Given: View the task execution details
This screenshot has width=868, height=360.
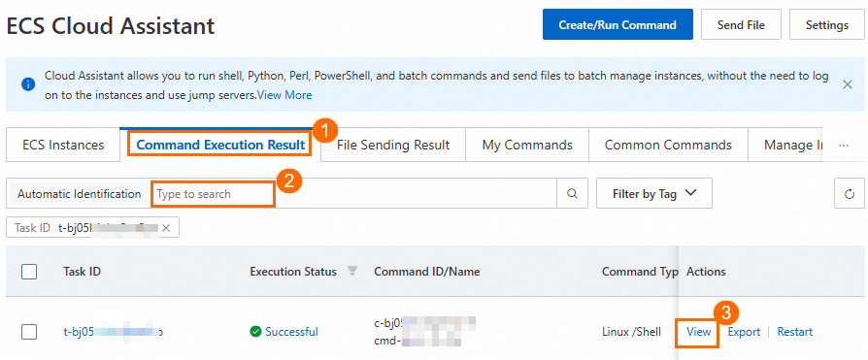Looking at the screenshot, I should tap(698, 332).
